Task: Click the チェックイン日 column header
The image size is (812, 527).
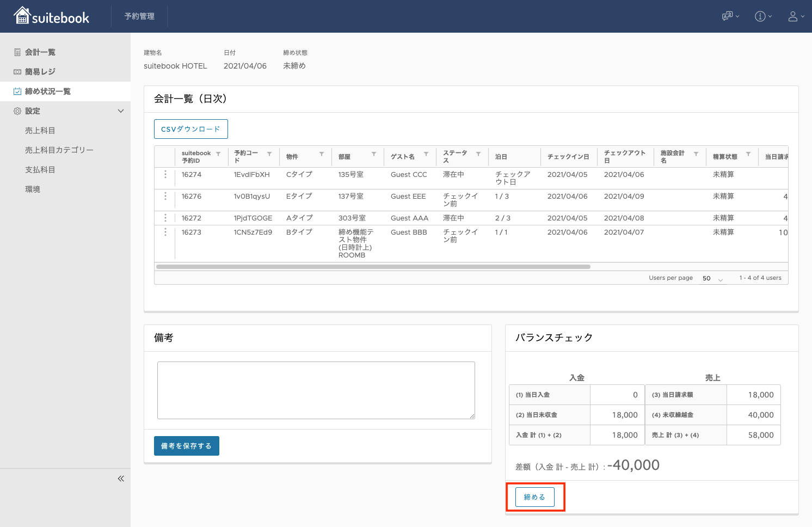Action: pos(568,157)
